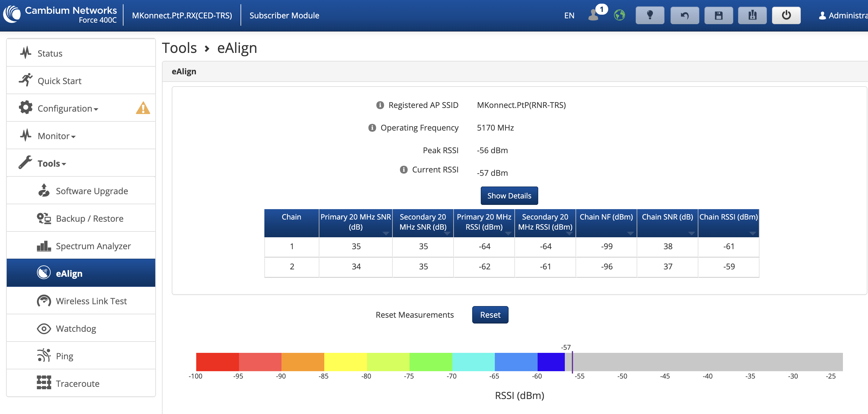Click the Configuration warning triangle icon

(143, 108)
